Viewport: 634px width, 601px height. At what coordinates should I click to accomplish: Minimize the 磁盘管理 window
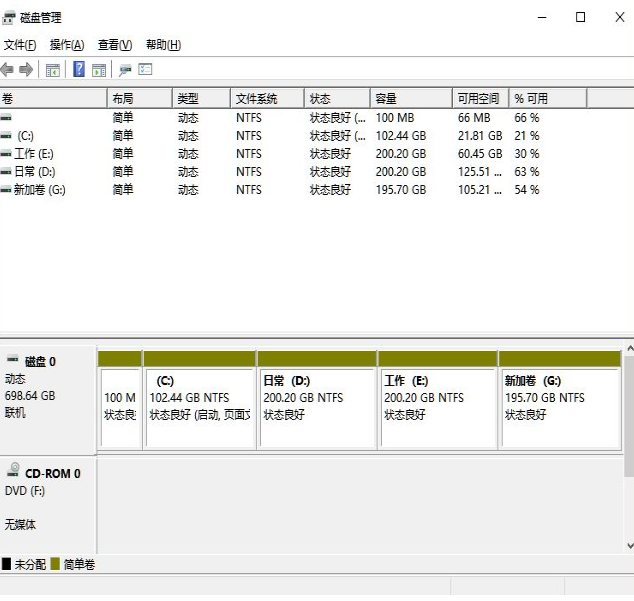point(542,17)
